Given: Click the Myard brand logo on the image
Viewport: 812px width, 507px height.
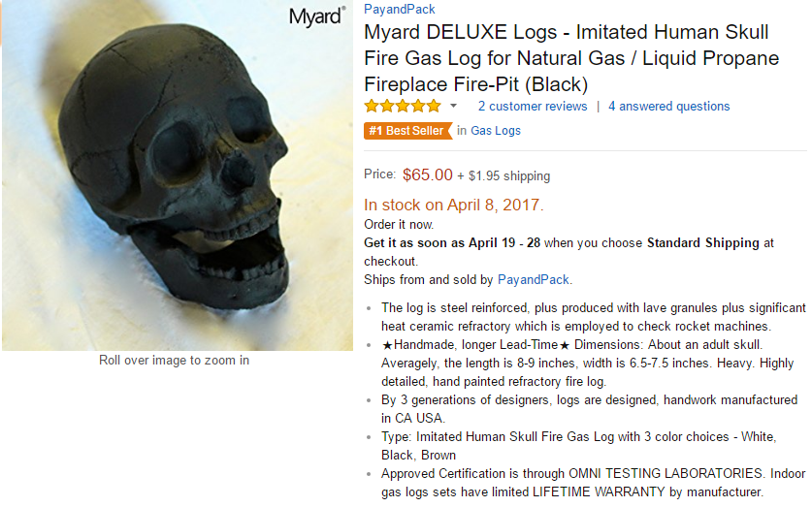Looking at the screenshot, I should coord(316,16).
